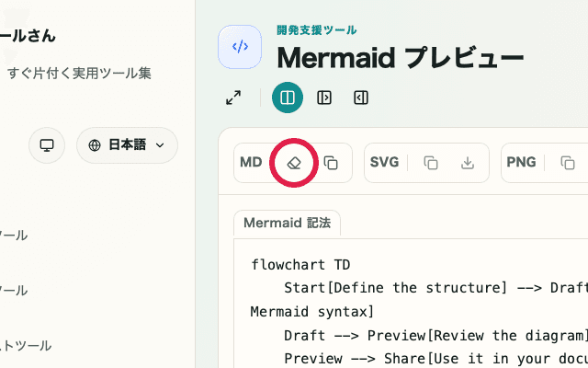Switch to the preview-only layout icon
The height and width of the screenshot is (368, 588).
tap(361, 98)
